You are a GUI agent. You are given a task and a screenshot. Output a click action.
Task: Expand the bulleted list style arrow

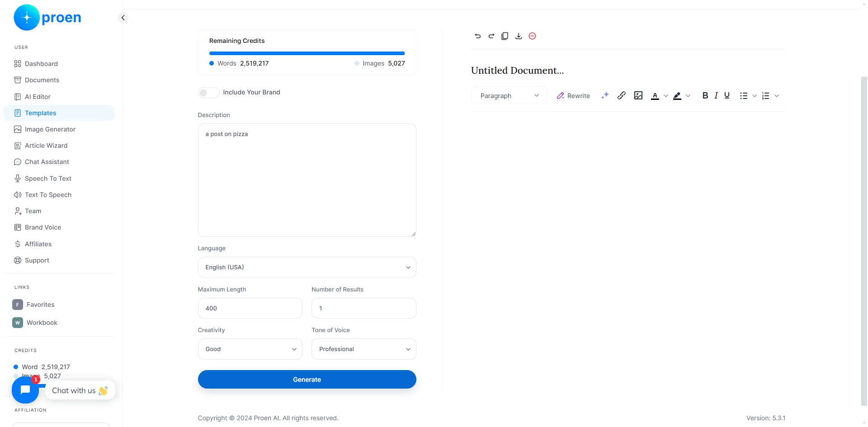tap(754, 96)
